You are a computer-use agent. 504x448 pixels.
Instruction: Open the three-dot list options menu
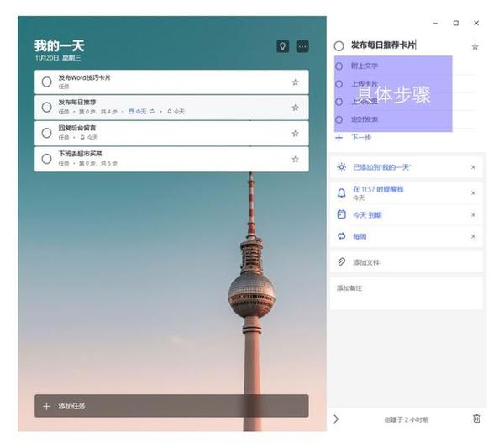(302, 46)
